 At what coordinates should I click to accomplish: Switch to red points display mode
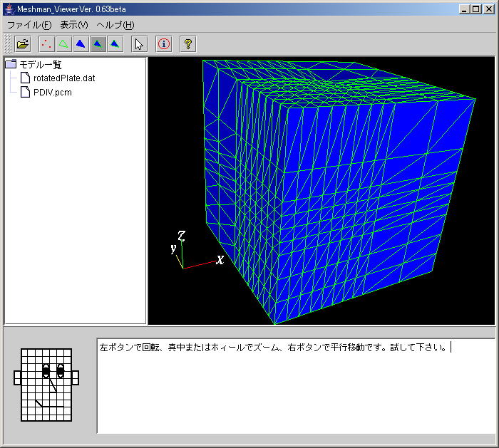46,44
